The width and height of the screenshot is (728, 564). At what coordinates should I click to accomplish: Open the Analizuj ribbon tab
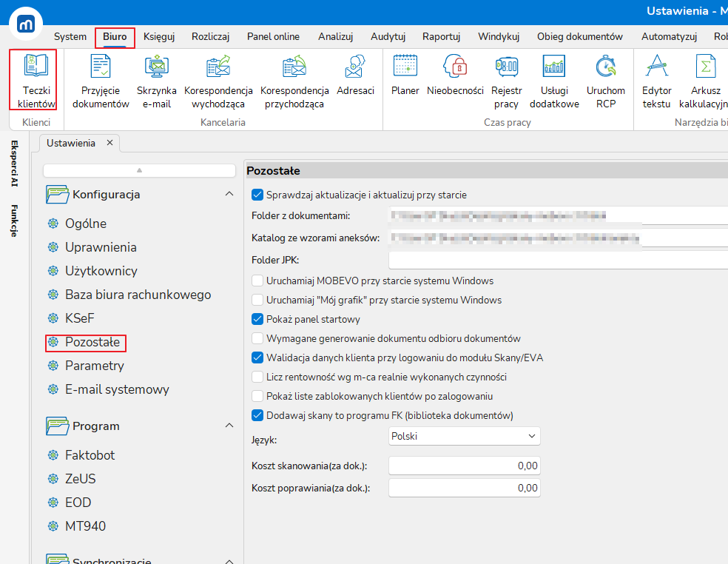(335, 37)
